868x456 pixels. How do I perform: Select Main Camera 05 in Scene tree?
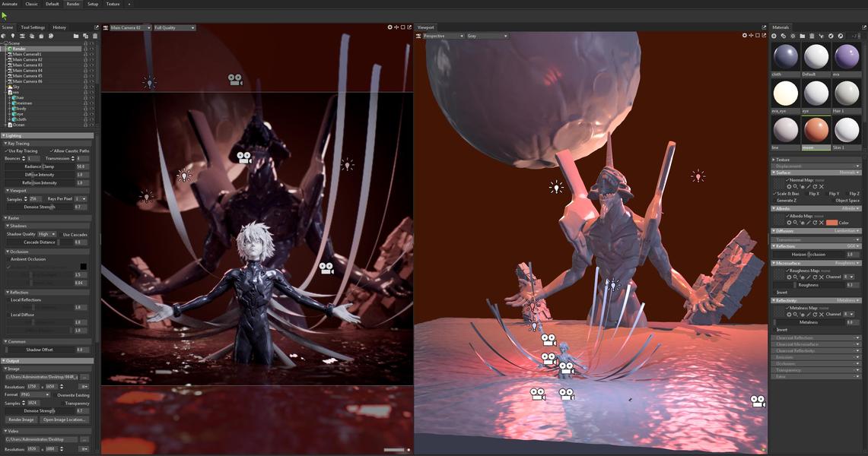coord(27,76)
